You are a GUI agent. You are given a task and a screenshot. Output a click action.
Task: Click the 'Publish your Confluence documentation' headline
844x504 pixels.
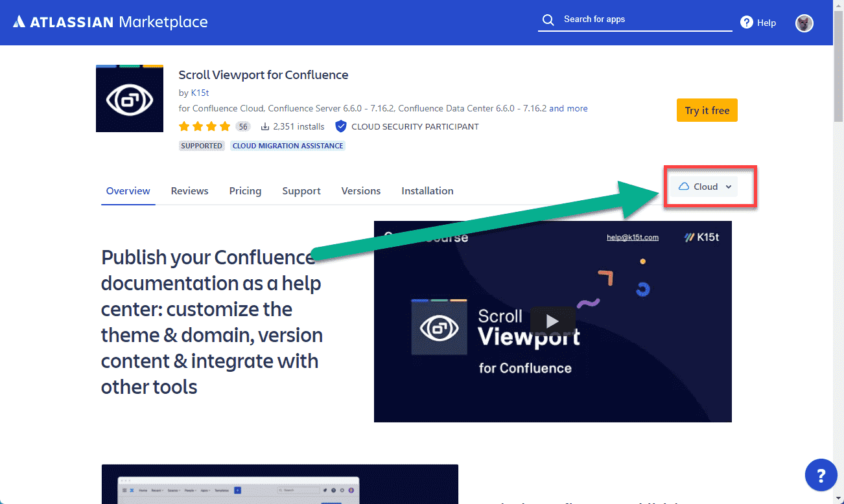pos(212,322)
